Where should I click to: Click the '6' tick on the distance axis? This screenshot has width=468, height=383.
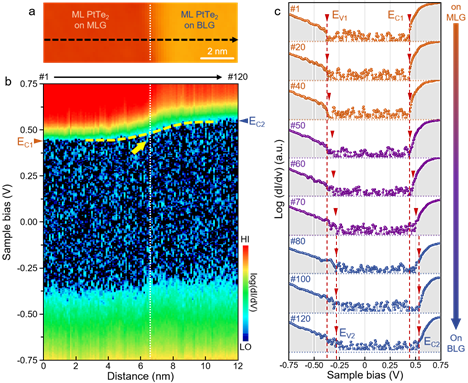coord(141,366)
